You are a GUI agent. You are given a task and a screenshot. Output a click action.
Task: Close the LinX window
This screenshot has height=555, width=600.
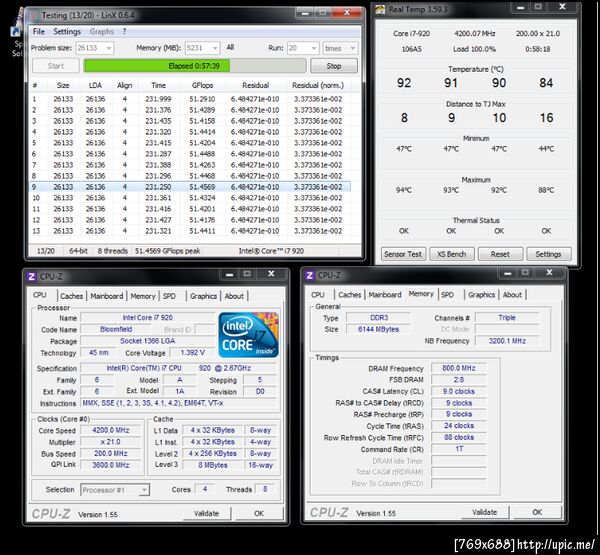tap(347, 13)
